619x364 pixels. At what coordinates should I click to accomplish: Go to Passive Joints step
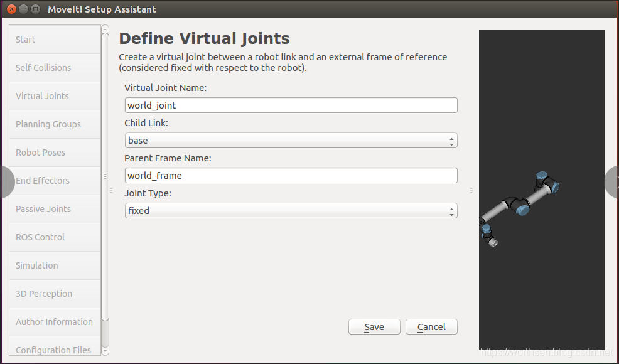pyautogui.click(x=55, y=209)
